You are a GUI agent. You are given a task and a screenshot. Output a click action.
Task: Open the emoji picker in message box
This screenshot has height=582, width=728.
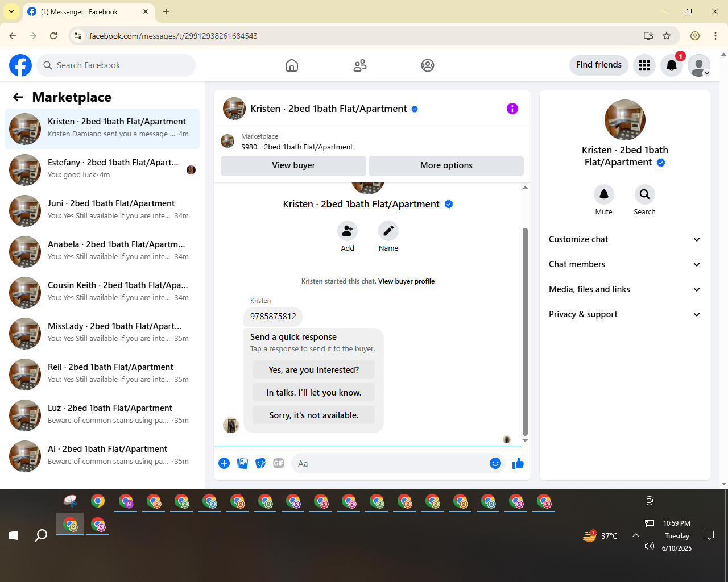pos(495,463)
